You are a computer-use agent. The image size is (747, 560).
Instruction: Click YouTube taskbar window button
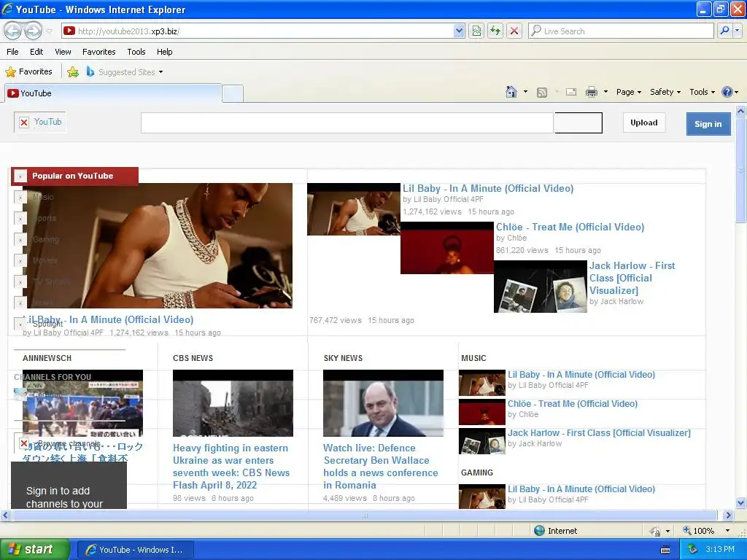(x=135, y=550)
